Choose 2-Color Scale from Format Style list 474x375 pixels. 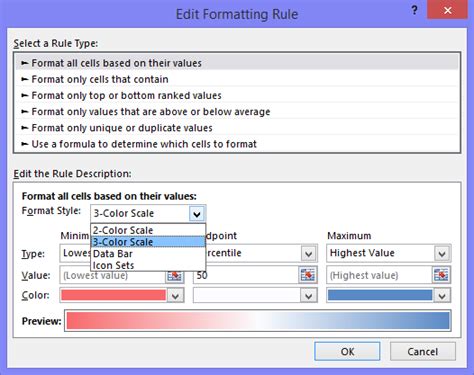coord(148,230)
